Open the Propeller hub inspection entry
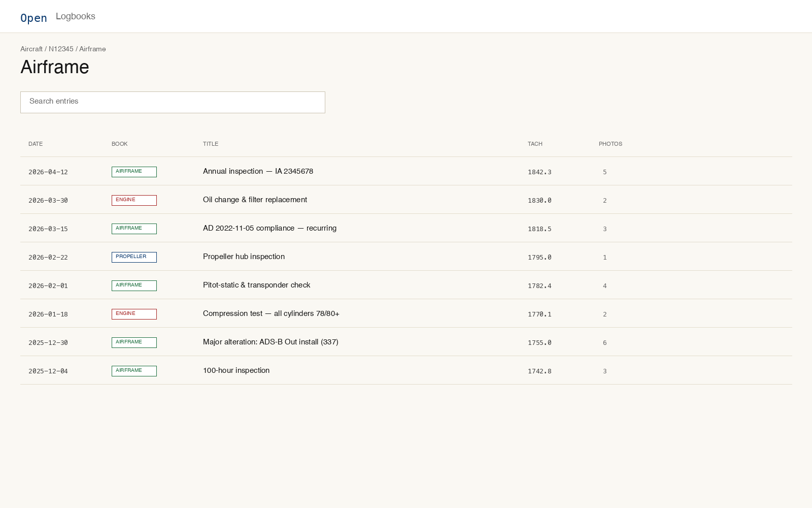 244,257
